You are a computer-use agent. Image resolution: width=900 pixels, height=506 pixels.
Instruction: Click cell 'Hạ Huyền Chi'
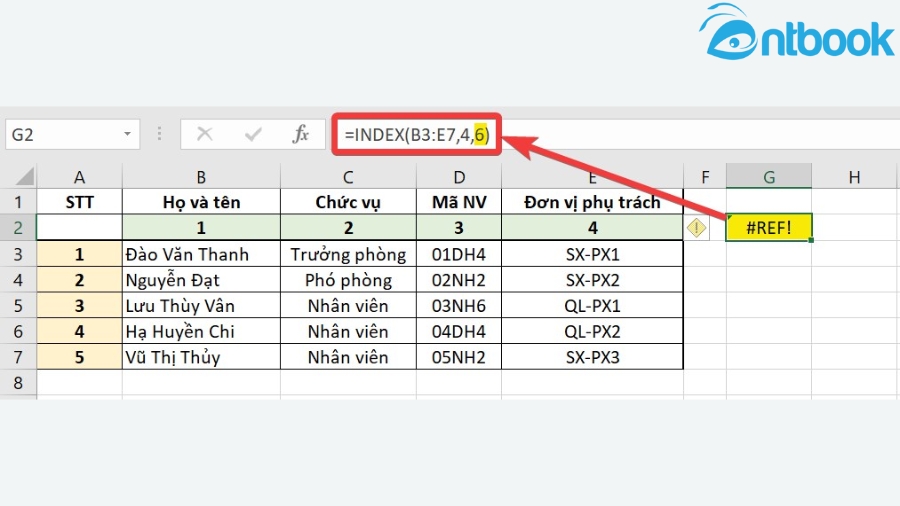coord(201,331)
